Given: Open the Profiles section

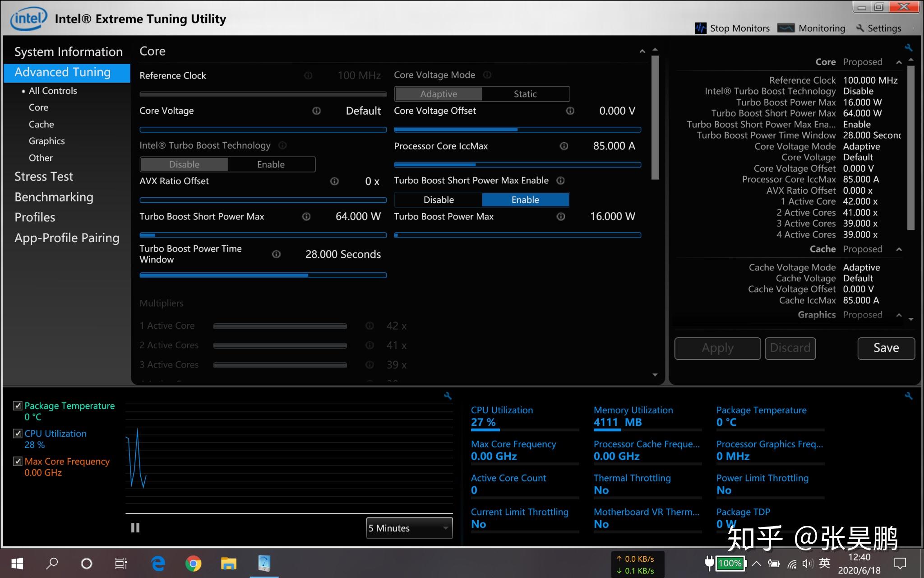Looking at the screenshot, I should 35,217.
